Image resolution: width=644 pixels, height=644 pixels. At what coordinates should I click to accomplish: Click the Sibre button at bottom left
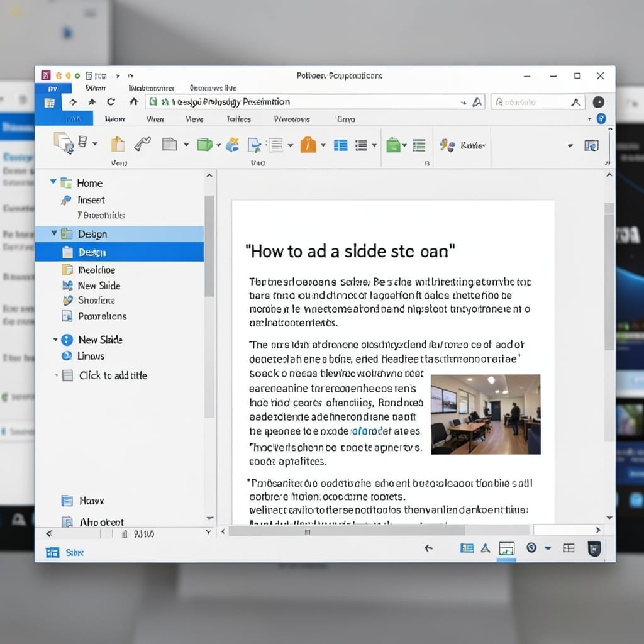[x=65, y=552]
